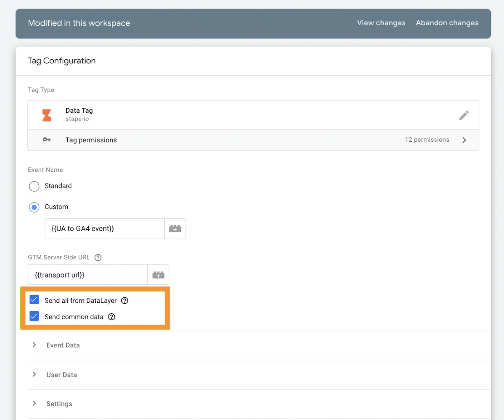The height and width of the screenshot is (420, 504).
Task: Click the {{transport url}} input field
Action: pos(87,274)
